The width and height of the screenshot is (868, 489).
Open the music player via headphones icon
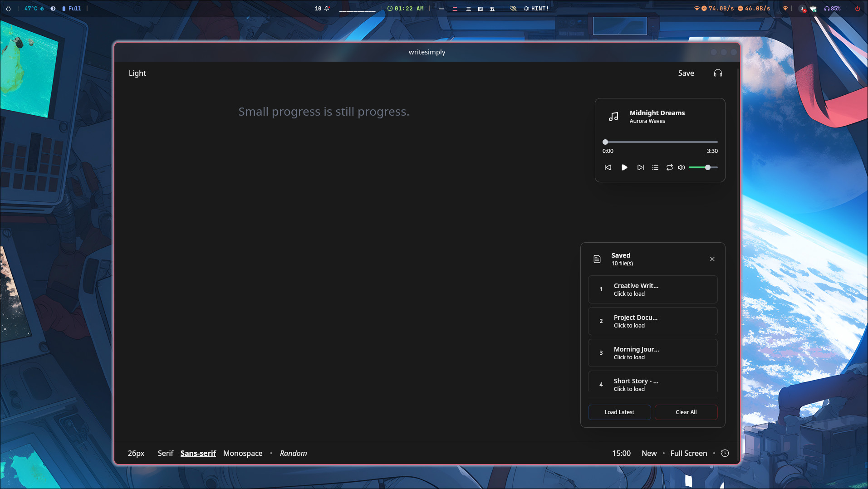pos(718,73)
